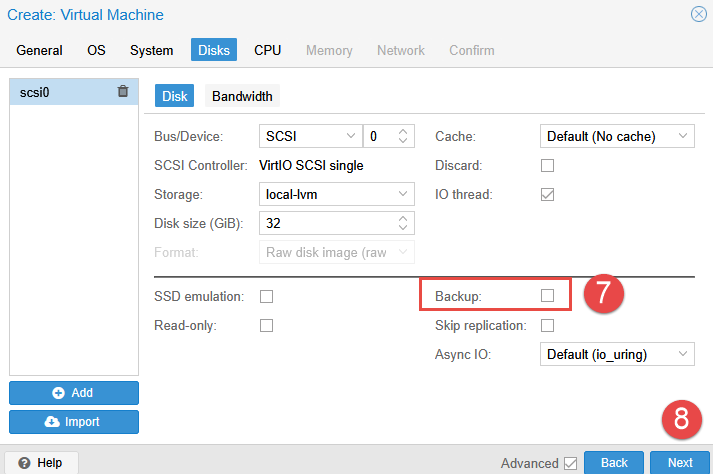Toggle the Discard checkbox
Viewport: 713px width, 474px height.
(547, 165)
